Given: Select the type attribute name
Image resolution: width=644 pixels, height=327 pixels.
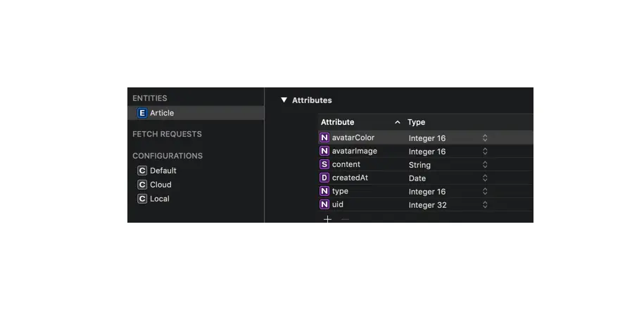Looking at the screenshot, I should [x=340, y=191].
